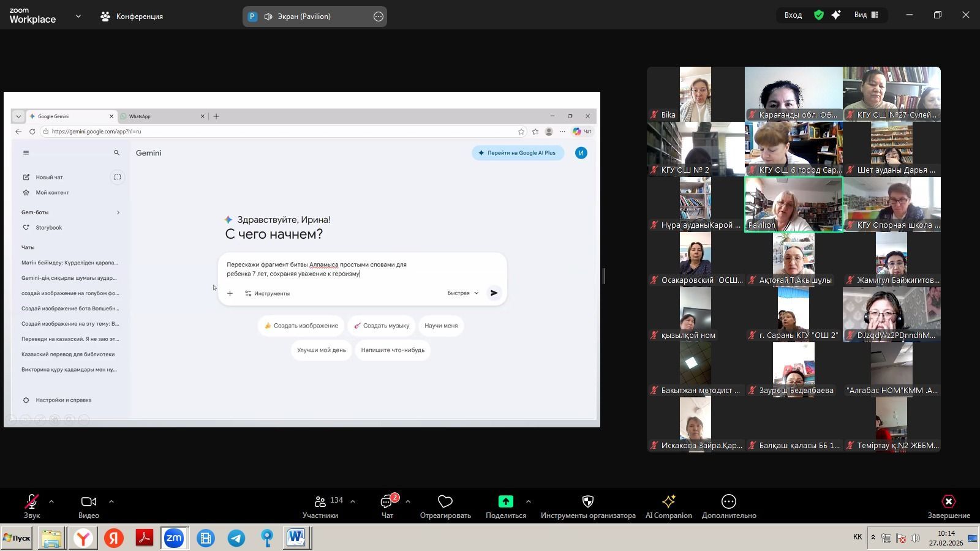This screenshot has height=551, width=980.
Task: Click the Windows Start button
Action: [x=17, y=538]
